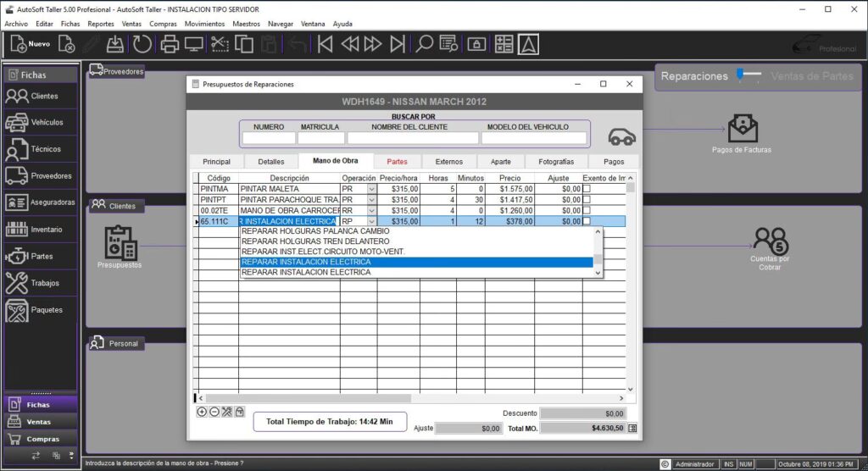Viewport: 868px width, 471px height.
Task: Click the Compras button in bottom sidebar
Action: [x=42, y=439]
